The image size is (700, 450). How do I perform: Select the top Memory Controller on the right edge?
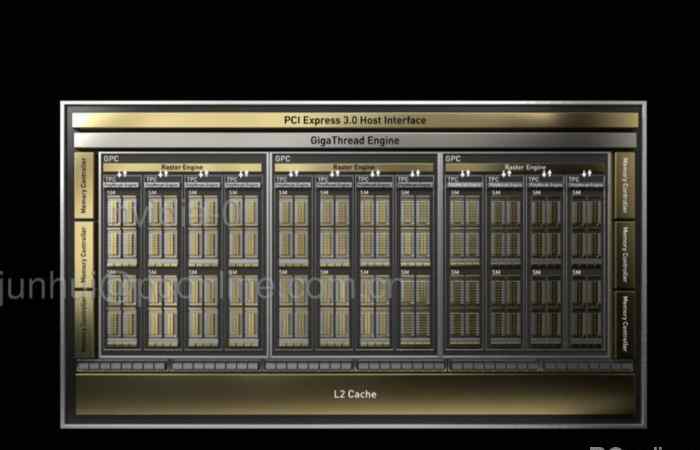point(625,185)
